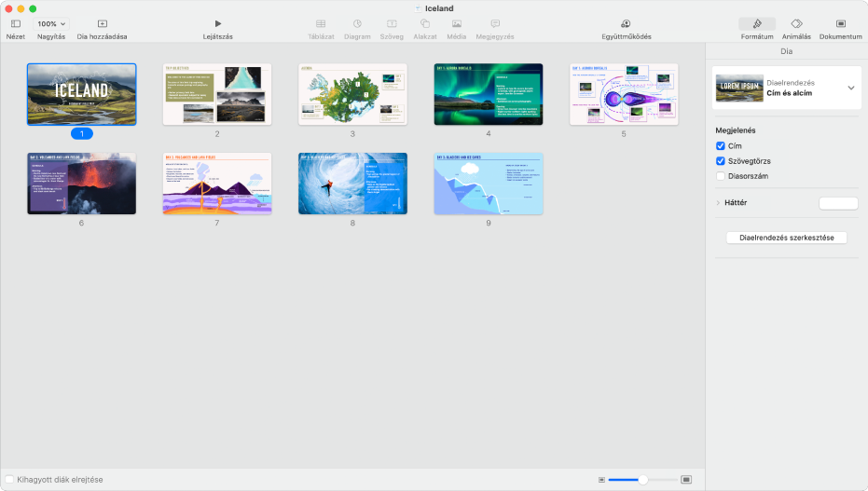
Task: Enable the Diasorszám checkbox
Action: coord(720,176)
